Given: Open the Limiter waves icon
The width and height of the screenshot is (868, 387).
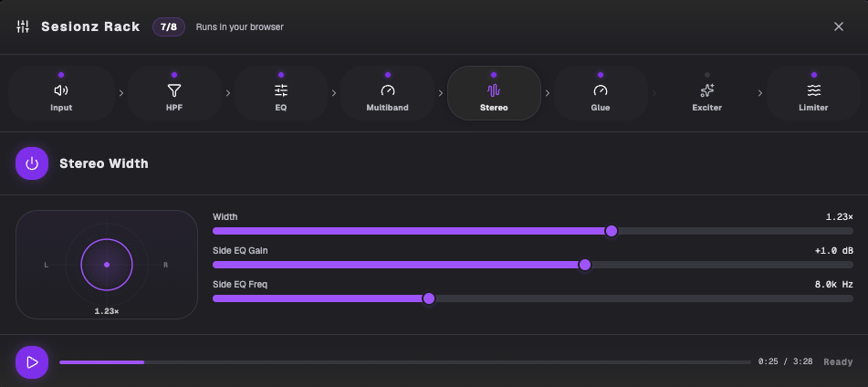Looking at the screenshot, I should [814, 90].
